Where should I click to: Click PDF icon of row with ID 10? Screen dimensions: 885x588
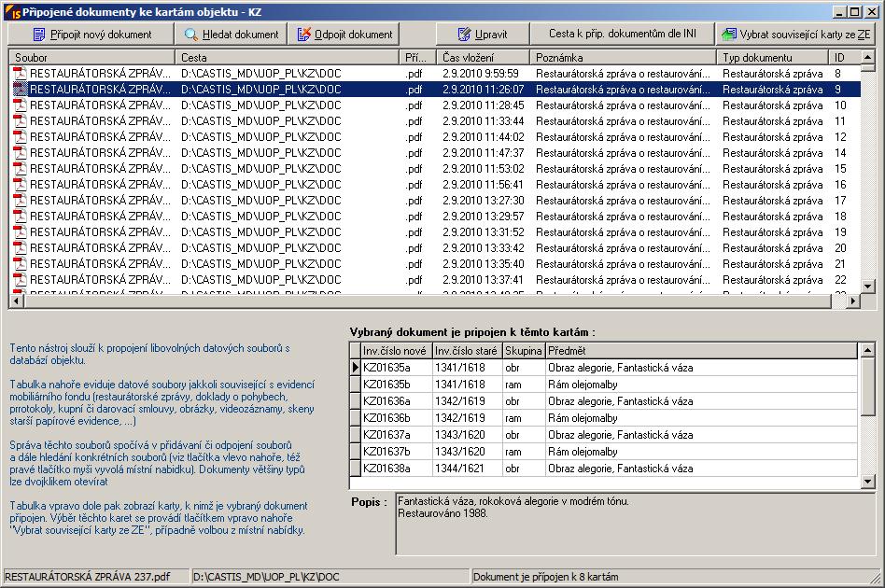tap(21, 105)
